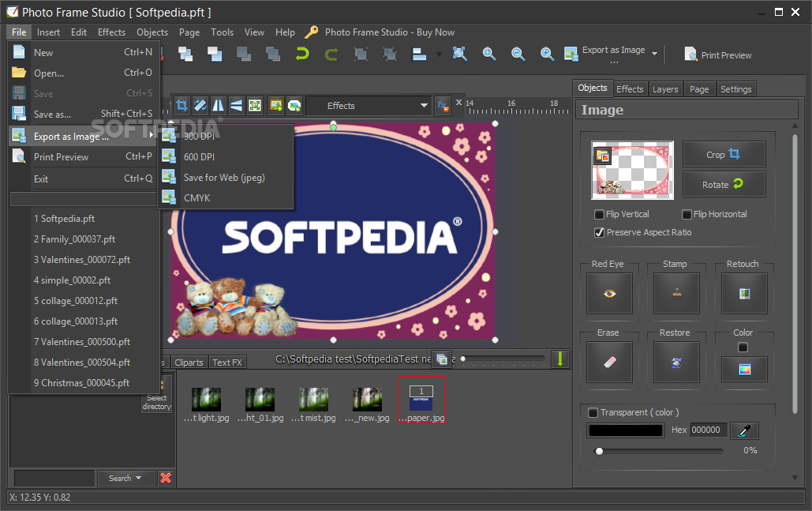Open the Insert menu

click(48, 32)
